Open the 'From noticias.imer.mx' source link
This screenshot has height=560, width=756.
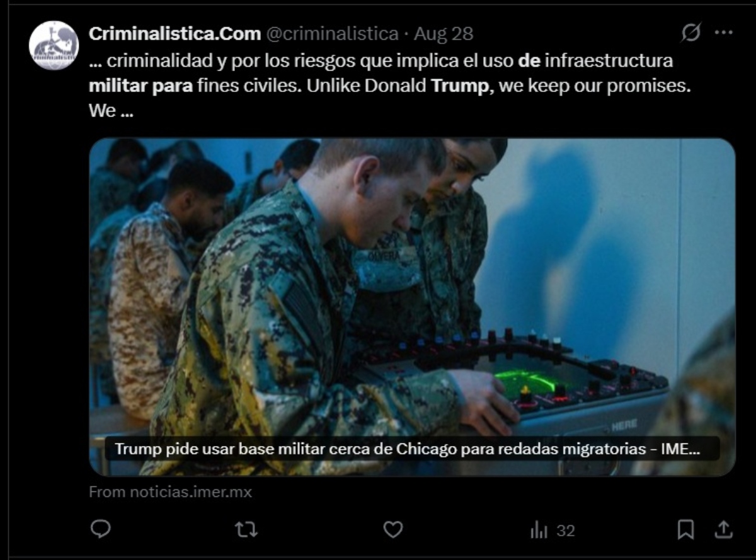[x=170, y=492]
